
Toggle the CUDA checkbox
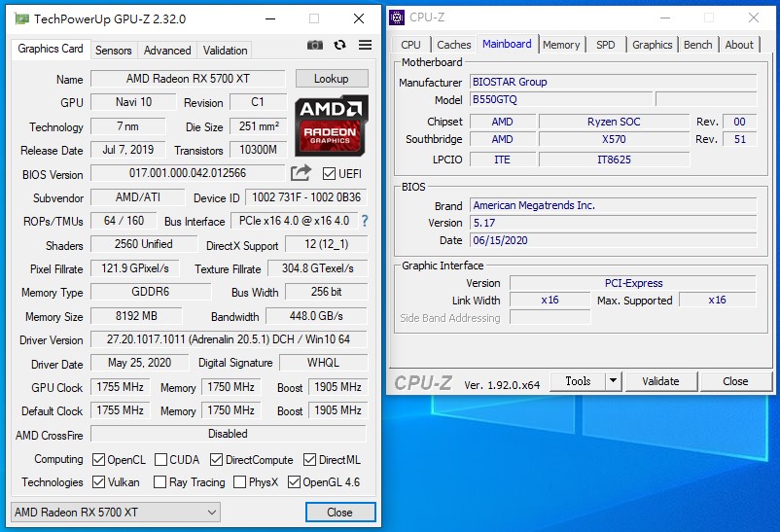pyautogui.click(x=160, y=459)
